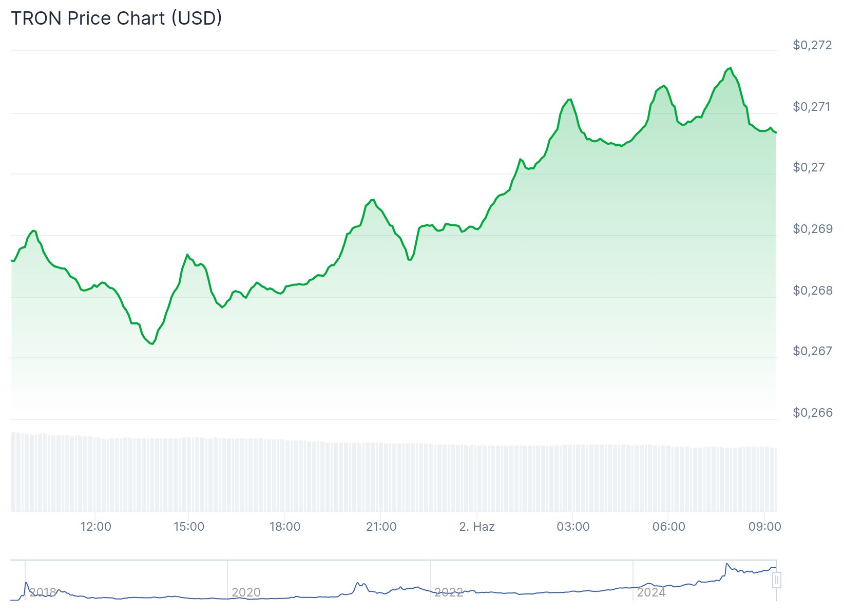
Task: Click the TRON Price Chart (USD) title
Action: [x=117, y=18]
